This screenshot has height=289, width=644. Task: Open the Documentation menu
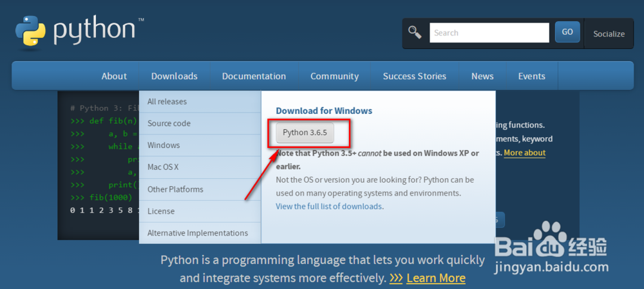pos(254,76)
